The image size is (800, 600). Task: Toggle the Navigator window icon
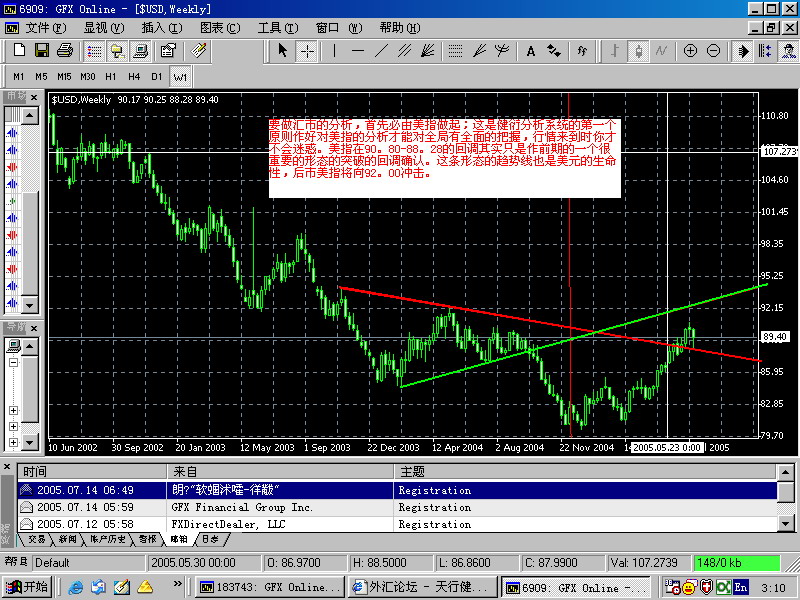[x=118, y=51]
